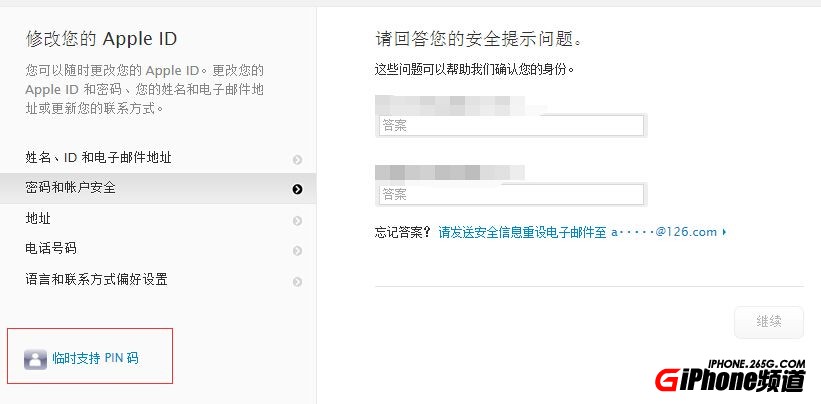This screenshot has width=821, height=404.
Task: Click the arrow icon beside 地址
Action: (x=297, y=220)
